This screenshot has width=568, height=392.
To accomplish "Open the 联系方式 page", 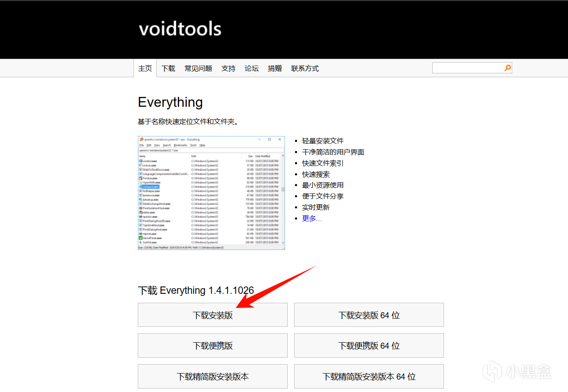I will coord(305,68).
